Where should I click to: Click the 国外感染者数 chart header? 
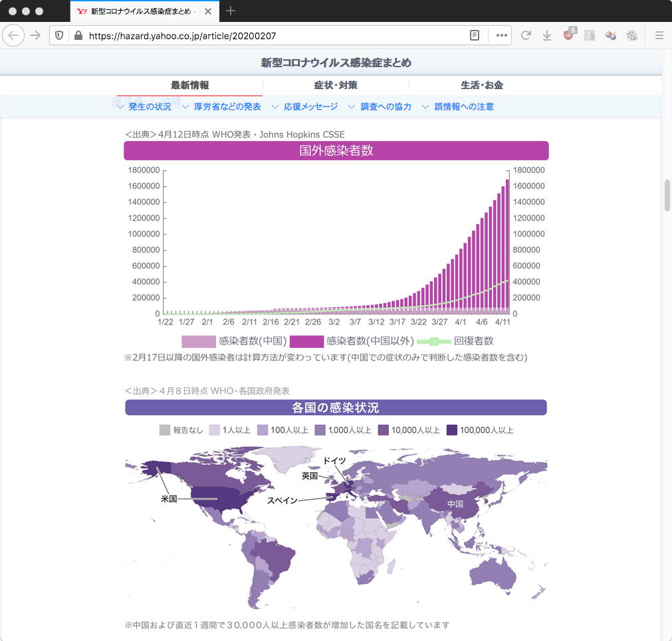click(336, 150)
